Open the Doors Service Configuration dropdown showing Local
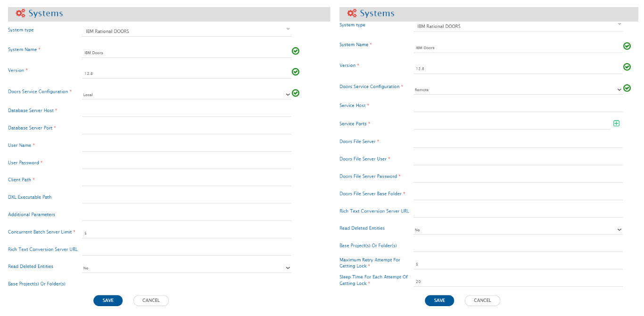 (x=186, y=94)
